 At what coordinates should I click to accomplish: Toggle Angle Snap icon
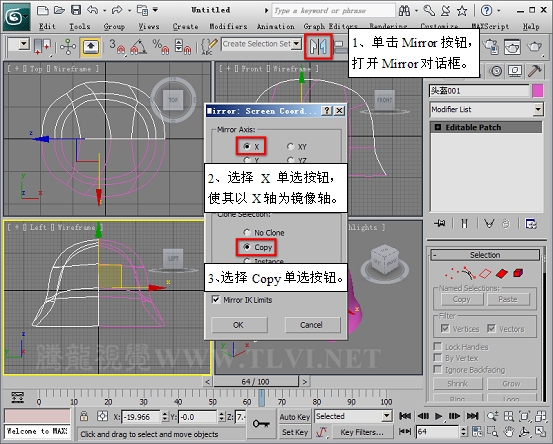point(139,47)
